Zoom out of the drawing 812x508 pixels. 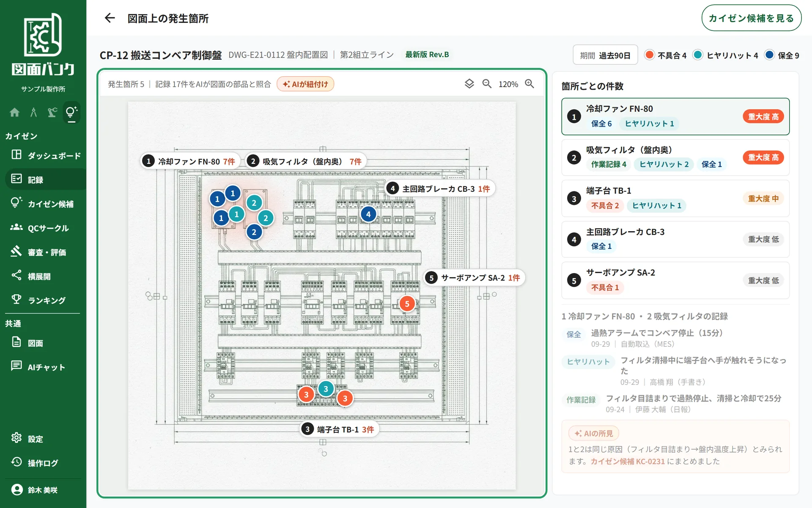(487, 84)
